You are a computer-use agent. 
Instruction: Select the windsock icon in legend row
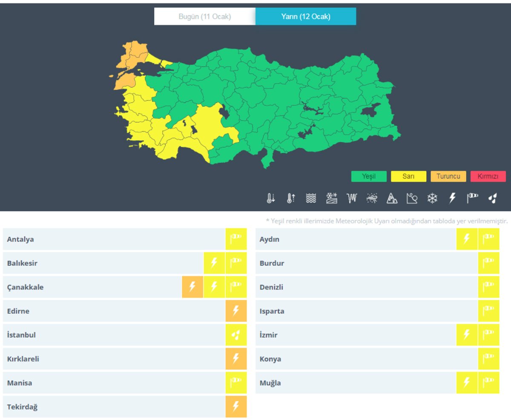[x=473, y=198]
